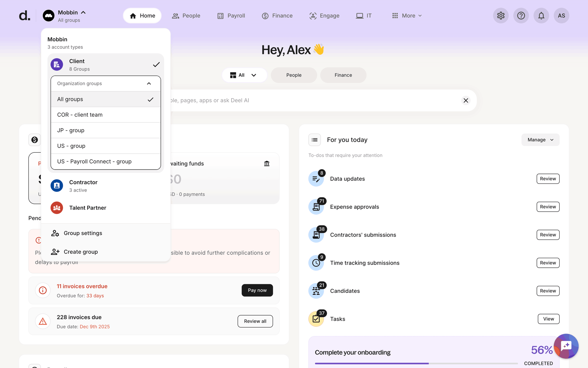Click Pay now for overdue invoices

(257, 290)
